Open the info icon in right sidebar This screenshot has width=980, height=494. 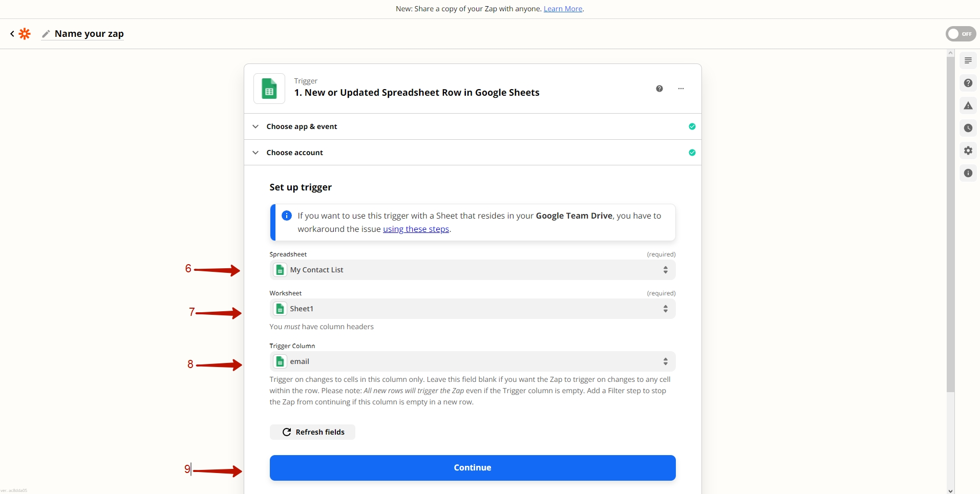968,173
